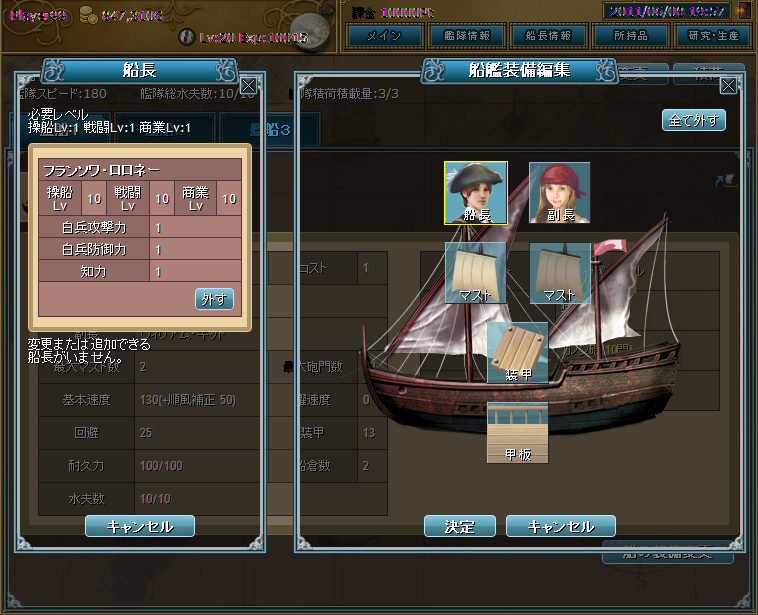Image resolution: width=758 pixels, height=615 pixels.
Task: Click 外す to remove the captain
Action: click(x=214, y=299)
